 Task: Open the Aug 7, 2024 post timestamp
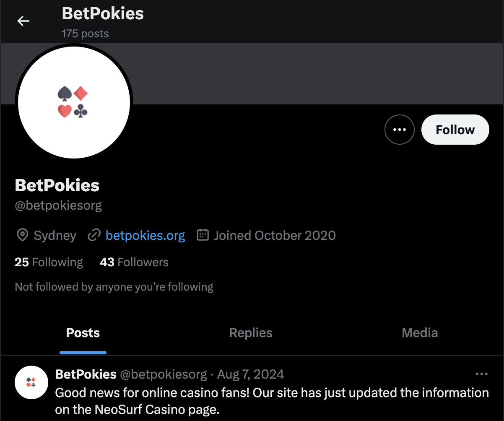tap(250, 374)
